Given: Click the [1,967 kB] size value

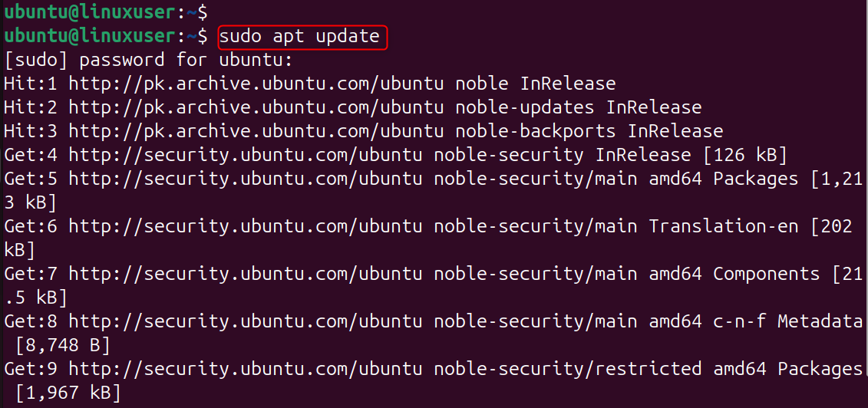Looking at the screenshot, I should [x=68, y=393].
